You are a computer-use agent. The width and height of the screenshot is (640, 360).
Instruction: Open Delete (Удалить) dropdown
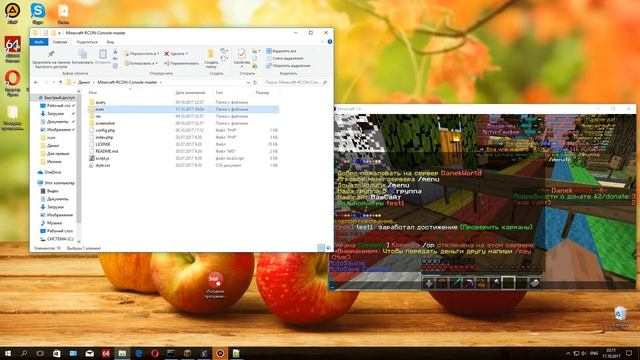(176, 53)
